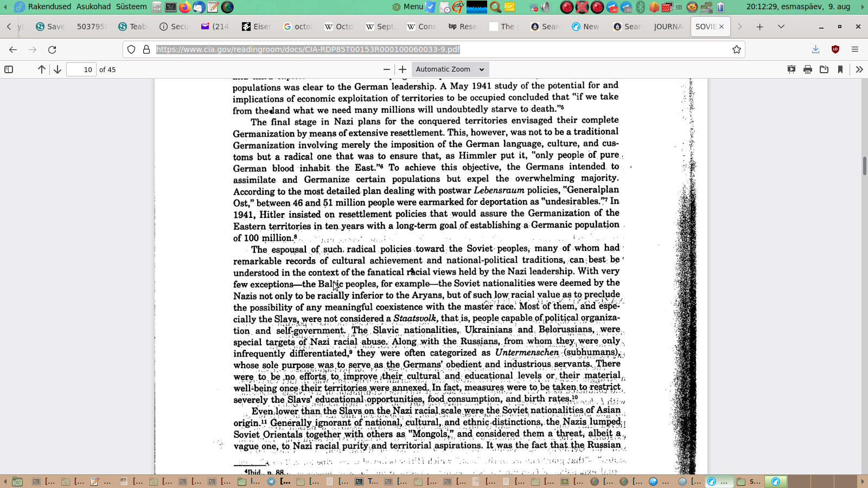Viewport: 868px width, 488px height.
Task: Expand the PDF viewer tools menu
Action: (859, 69)
